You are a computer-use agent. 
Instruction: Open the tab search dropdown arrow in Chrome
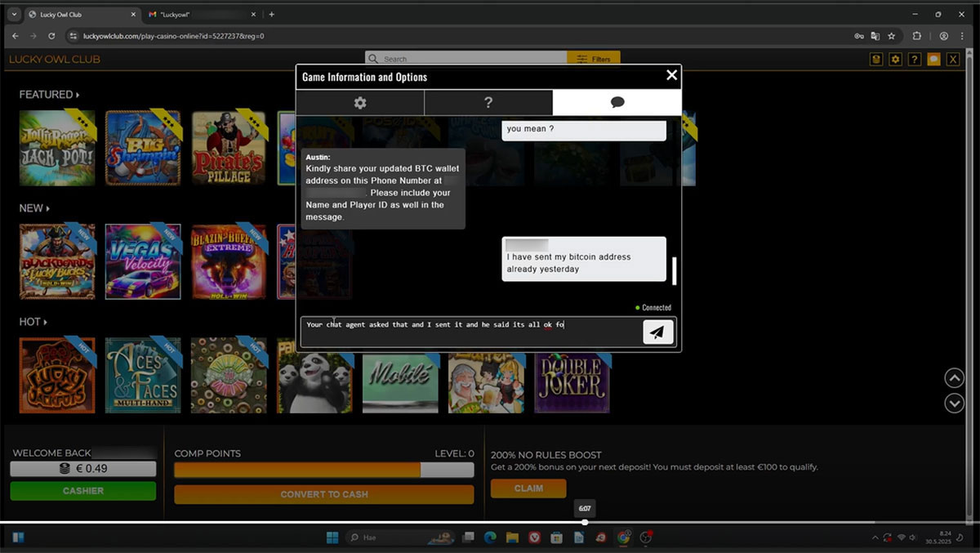[14, 15]
